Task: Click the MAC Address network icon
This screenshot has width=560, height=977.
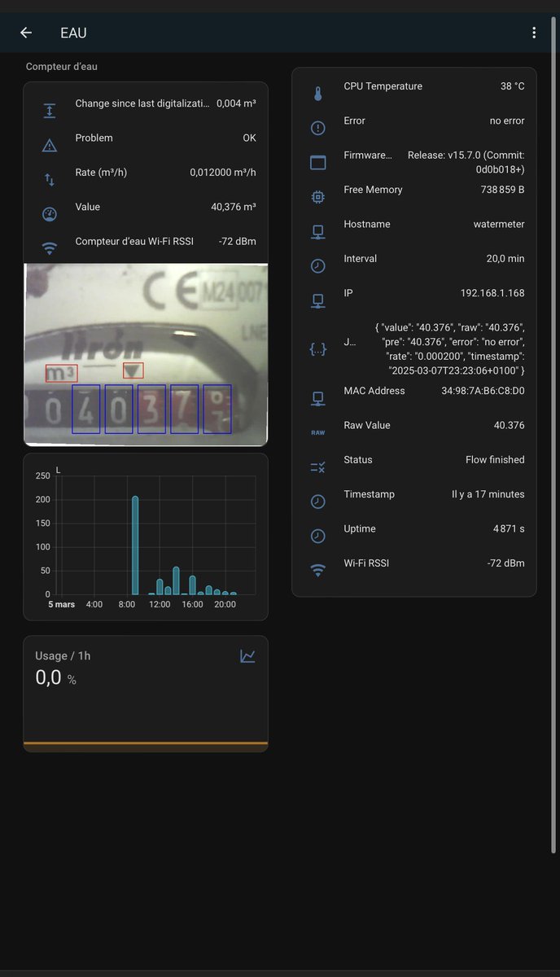Action: click(x=318, y=398)
